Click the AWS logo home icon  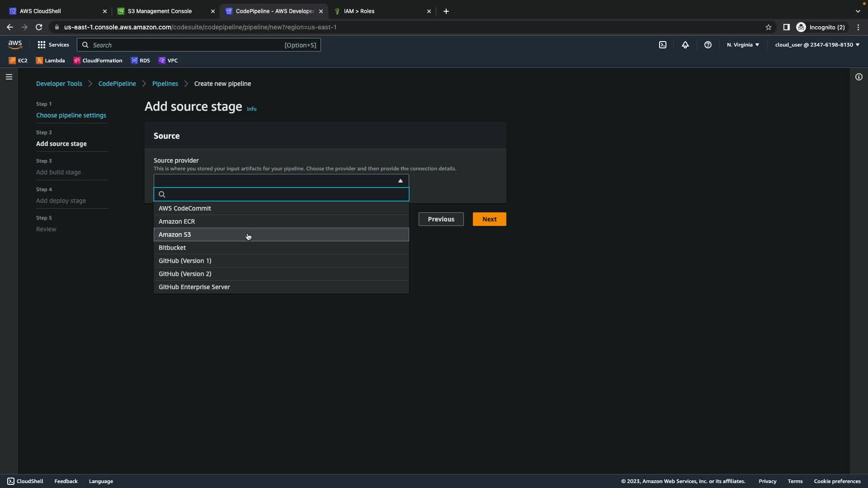click(x=15, y=44)
